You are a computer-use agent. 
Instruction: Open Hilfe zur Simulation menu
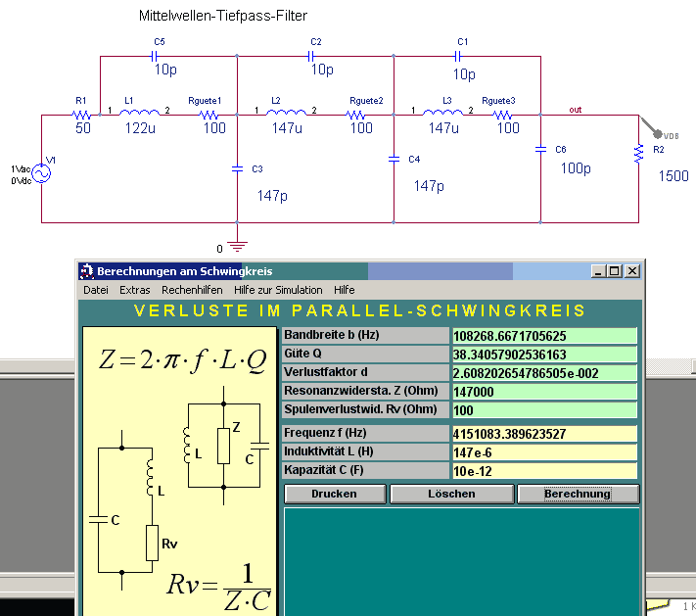click(278, 290)
